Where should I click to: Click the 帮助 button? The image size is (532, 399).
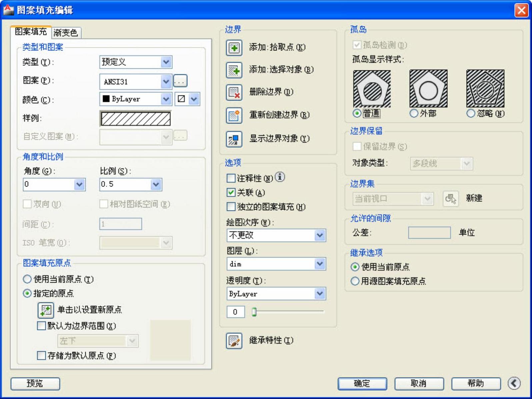[476, 384]
